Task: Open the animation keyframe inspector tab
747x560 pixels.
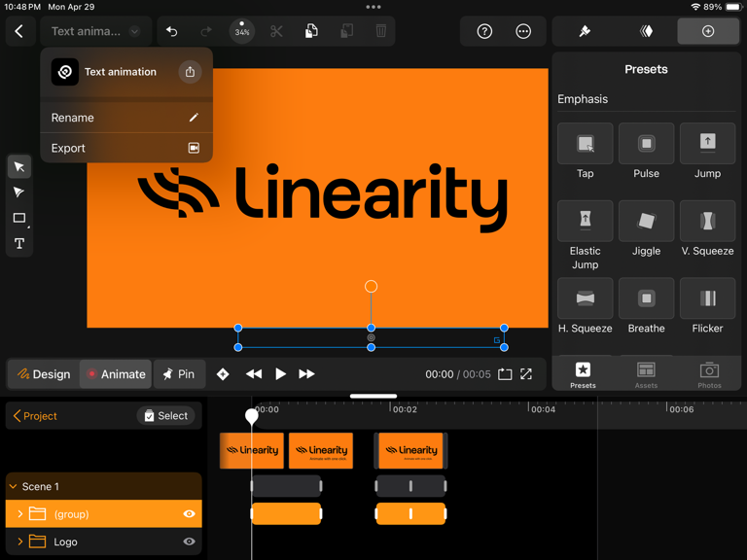Action: tap(646, 31)
